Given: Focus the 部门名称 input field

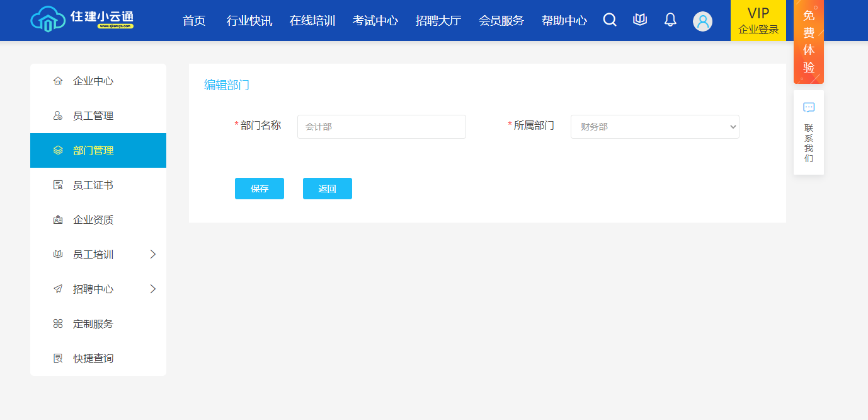Looking at the screenshot, I should tap(381, 127).
